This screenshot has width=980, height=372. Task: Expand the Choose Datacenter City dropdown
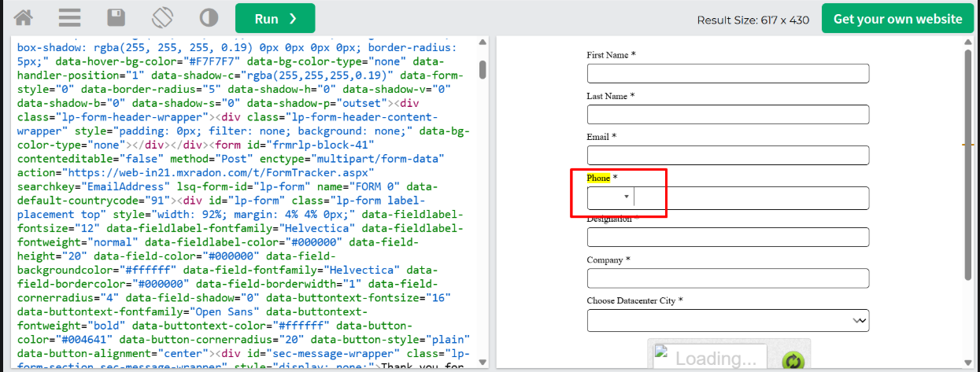click(x=727, y=320)
